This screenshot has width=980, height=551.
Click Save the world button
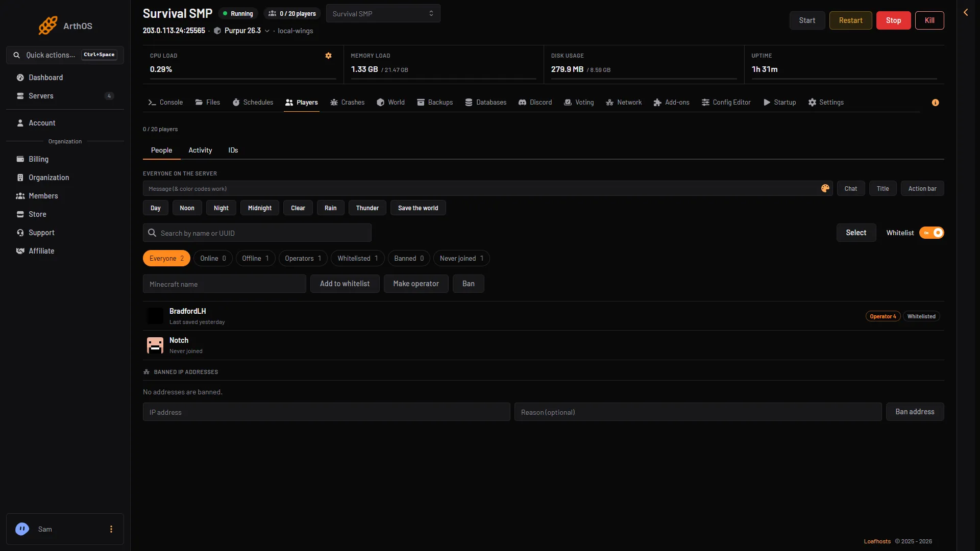(x=418, y=208)
